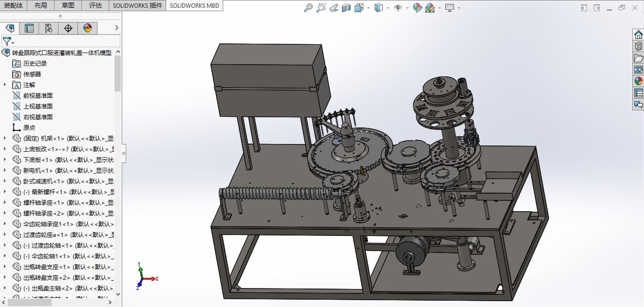
Task: Open the Design Library task pane icon
Action: coord(638,46)
